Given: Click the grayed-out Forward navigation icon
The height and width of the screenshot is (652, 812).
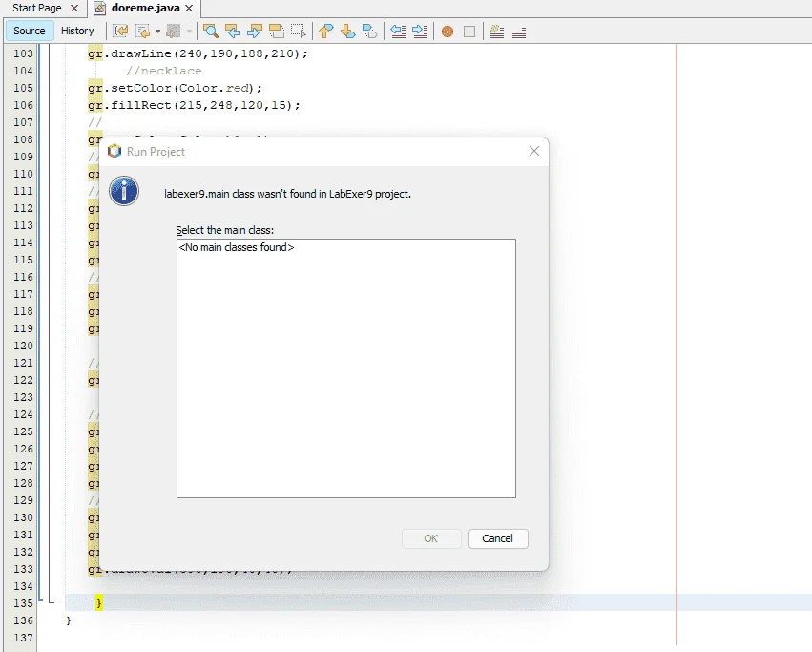Looking at the screenshot, I should pyautogui.click(x=173, y=32).
